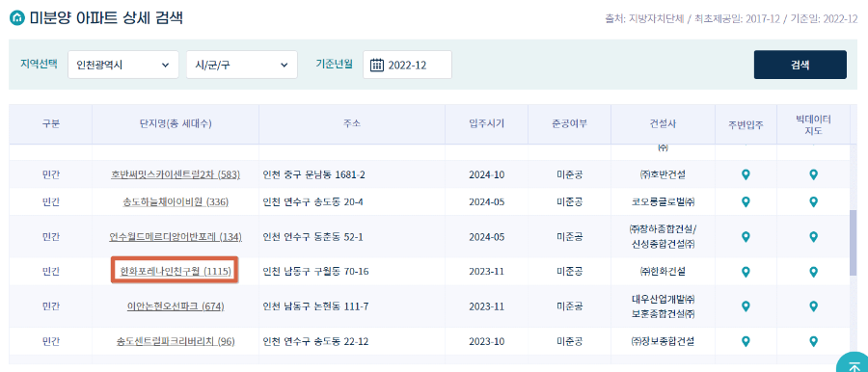This screenshot has height=372, width=868.
Task: Open 빅데이터 지도 pin for 송도하늘채아이비원
Action: pyautogui.click(x=813, y=201)
